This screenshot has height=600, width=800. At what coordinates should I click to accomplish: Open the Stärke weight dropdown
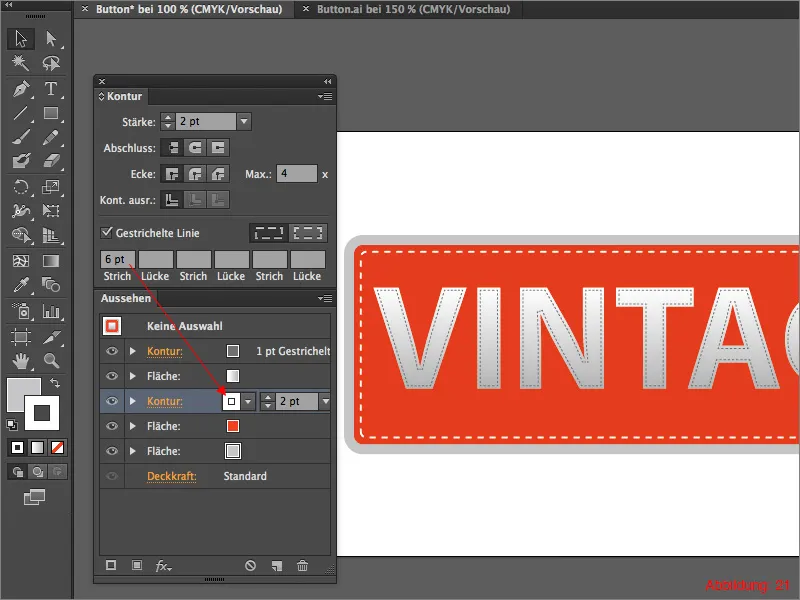pos(244,122)
